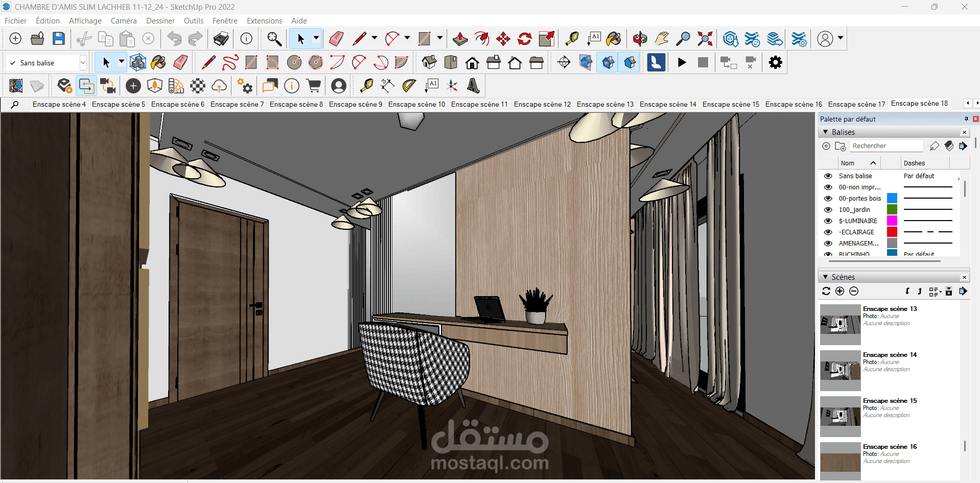Select the Freehand squiggle drawing tool
The width and height of the screenshot is (980, 483).
pos(230,62)
